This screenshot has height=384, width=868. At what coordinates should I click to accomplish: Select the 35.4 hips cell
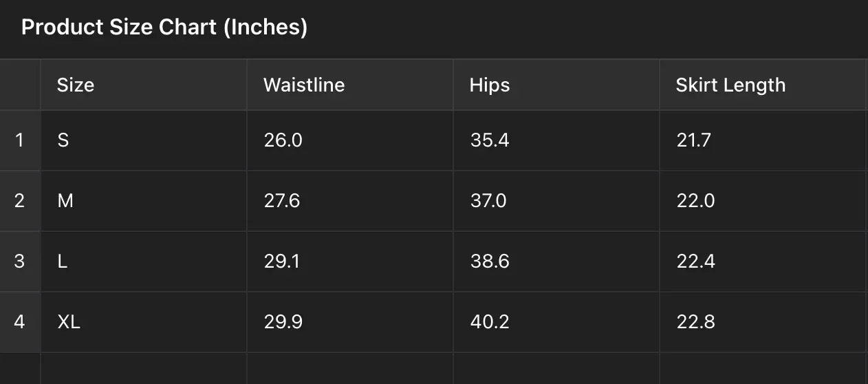490,140
